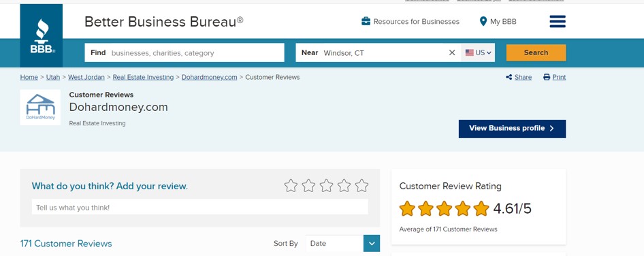644x256 pixels.
Task: Open the hamburger menu icon
Action: point(558,21)
